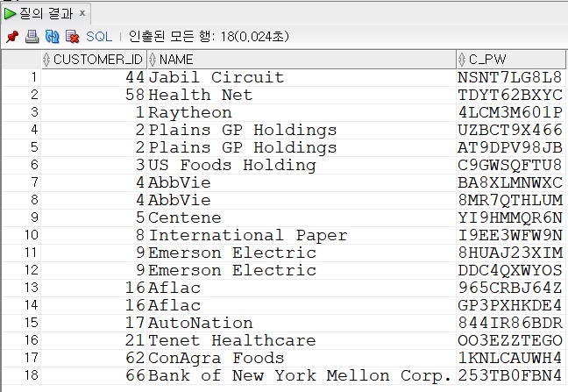Click password cell 8HUAJ23XIM
The height and width of the screenshot is (392, 568).
[511, 253]
